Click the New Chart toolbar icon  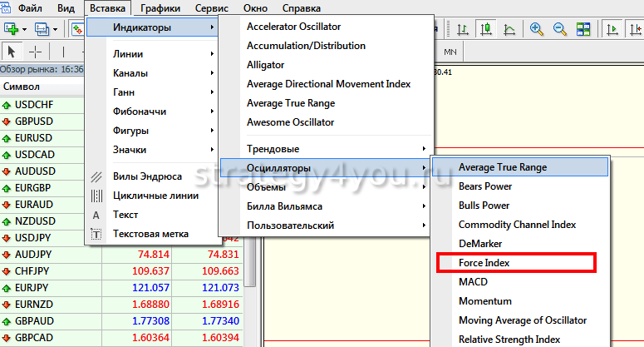tap(12, 29)
